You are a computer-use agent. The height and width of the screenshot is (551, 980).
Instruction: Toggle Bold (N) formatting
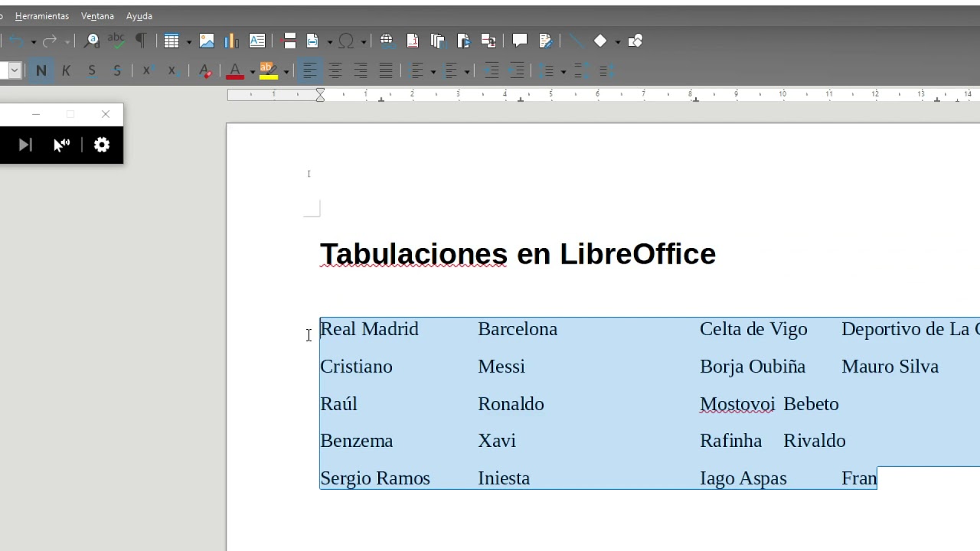pos(41,70)
